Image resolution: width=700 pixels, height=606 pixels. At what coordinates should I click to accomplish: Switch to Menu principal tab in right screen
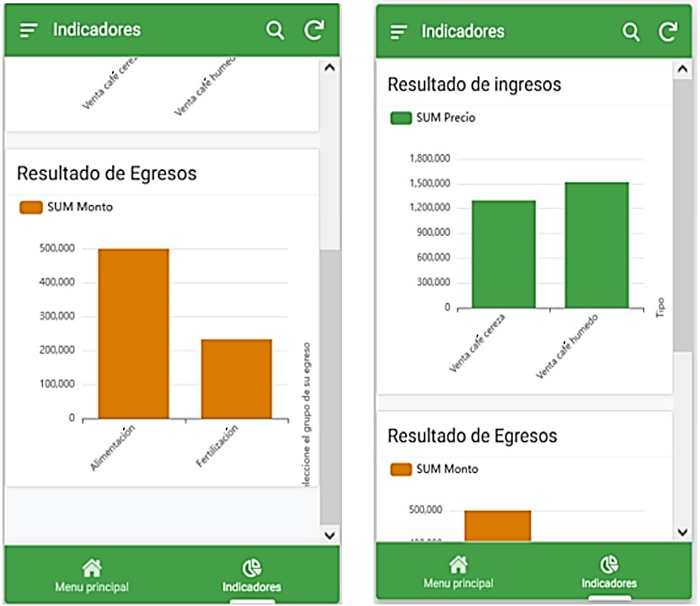457,572
